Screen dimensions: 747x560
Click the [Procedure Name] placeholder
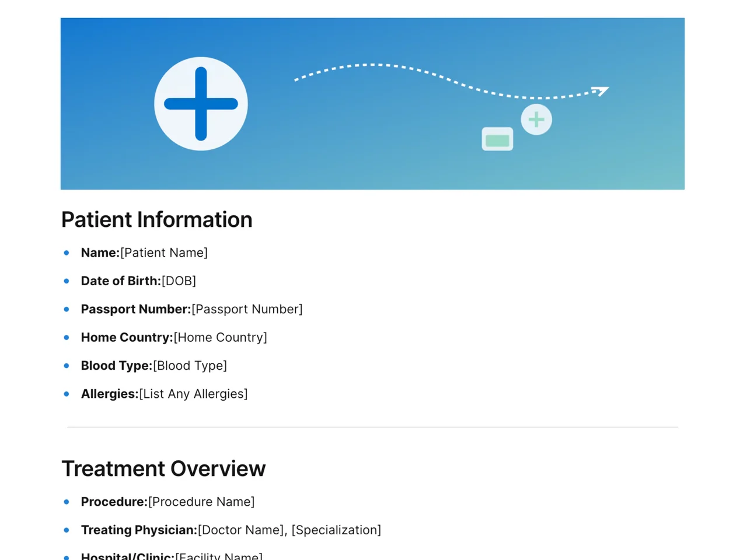tap(201, 502)
